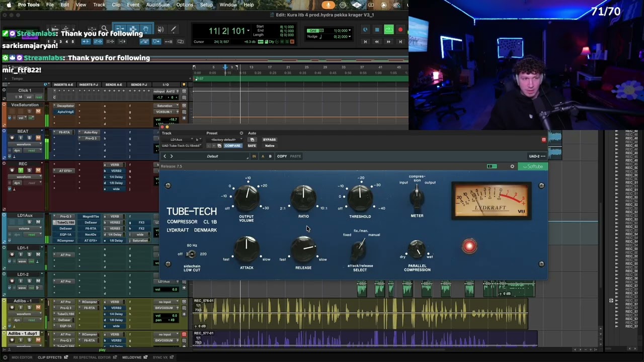Open the AudioSuite menu
The height and width of the screenshot is (362, 644).
click(x=157, y=5)
